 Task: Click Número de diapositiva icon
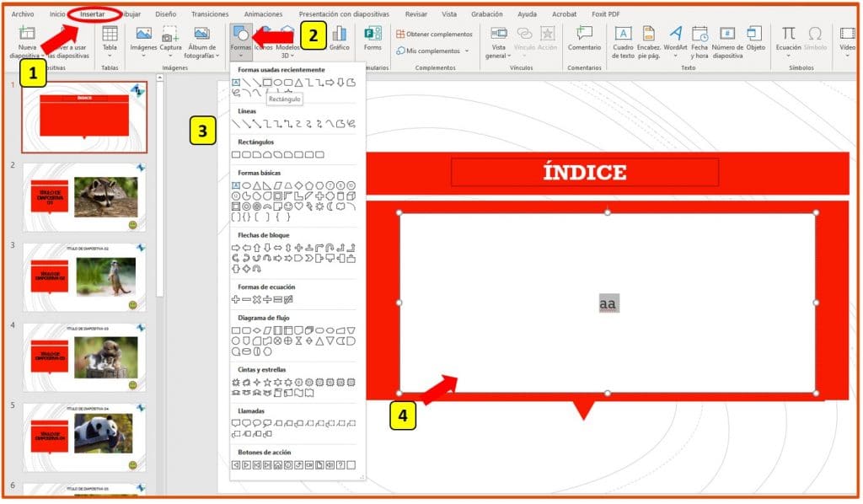(x=727, y=34)
